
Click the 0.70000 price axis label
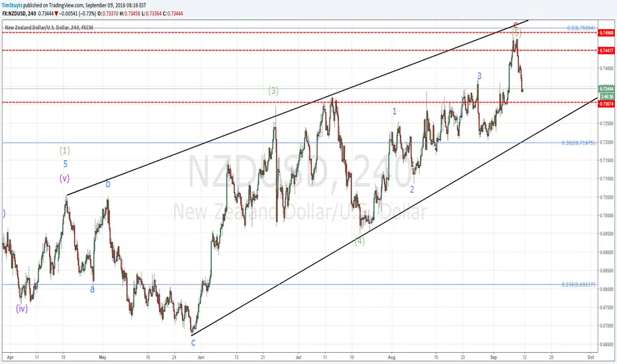pos(607,216)
